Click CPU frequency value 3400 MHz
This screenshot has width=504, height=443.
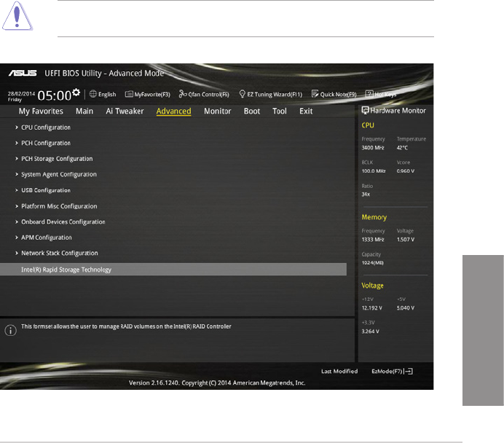[373, 148]
